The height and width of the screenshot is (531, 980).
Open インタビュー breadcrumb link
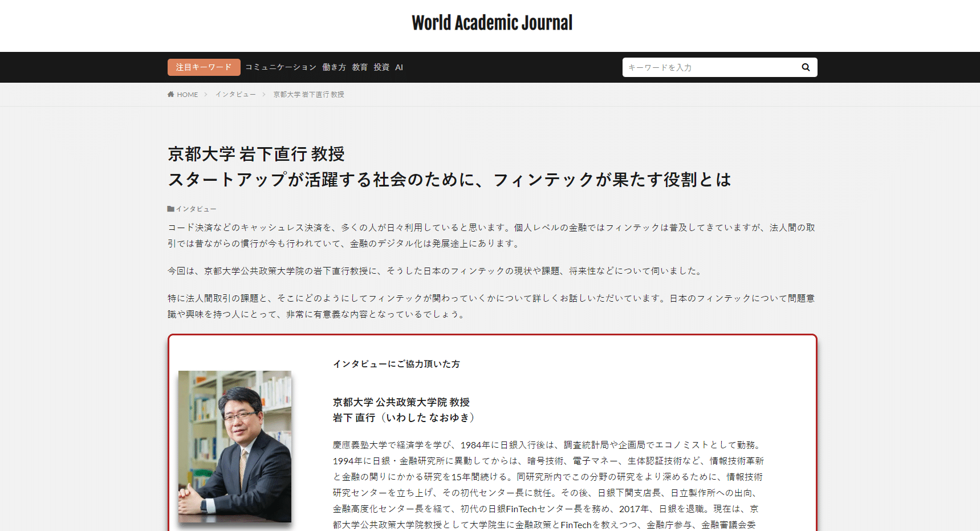pyautogui.click(x=235, y=95)
